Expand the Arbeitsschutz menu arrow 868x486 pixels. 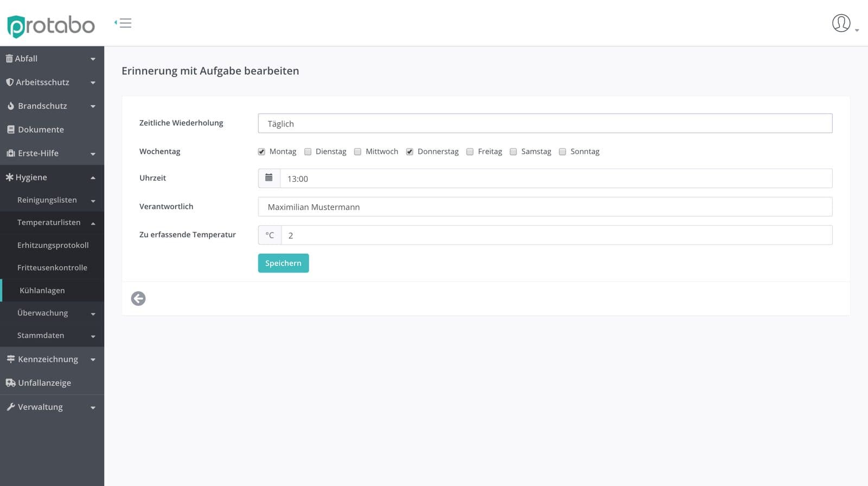tap(93, 83)
